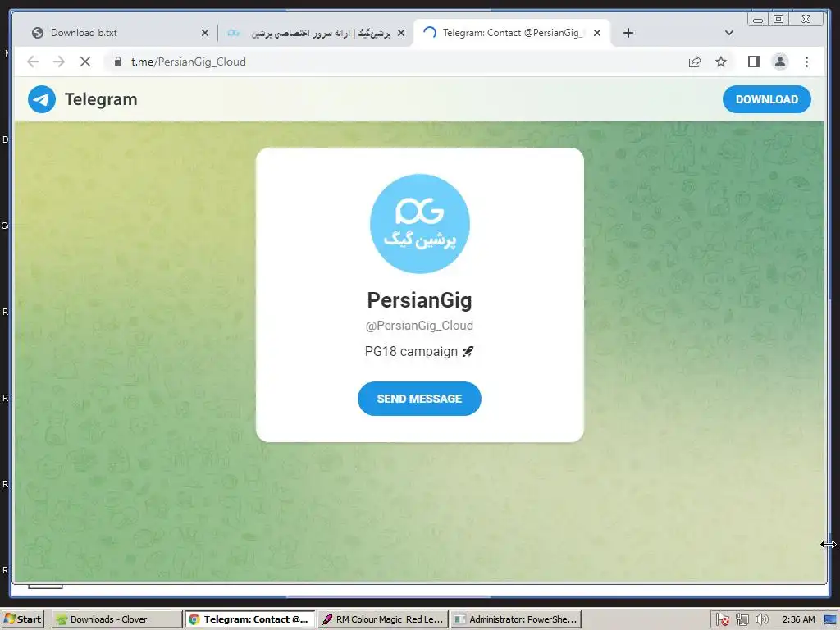840x630 pixels.
Task: Go back using the browser back arrow
Action: 33,62
